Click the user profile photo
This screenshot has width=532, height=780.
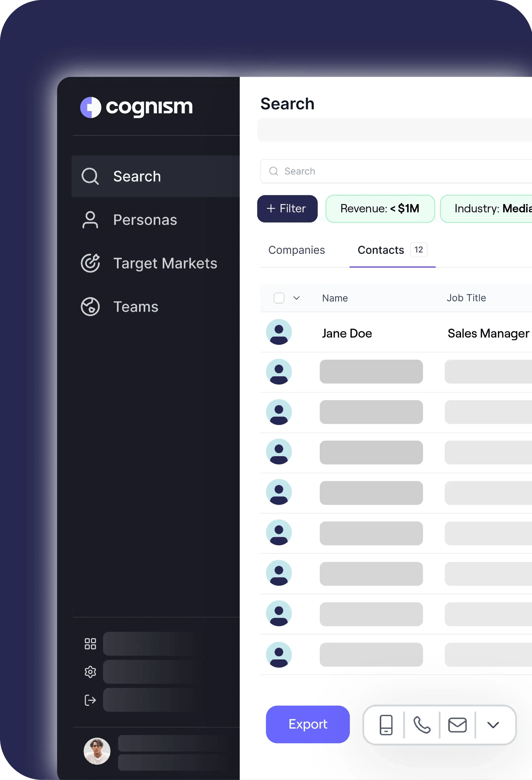(97, 751)
